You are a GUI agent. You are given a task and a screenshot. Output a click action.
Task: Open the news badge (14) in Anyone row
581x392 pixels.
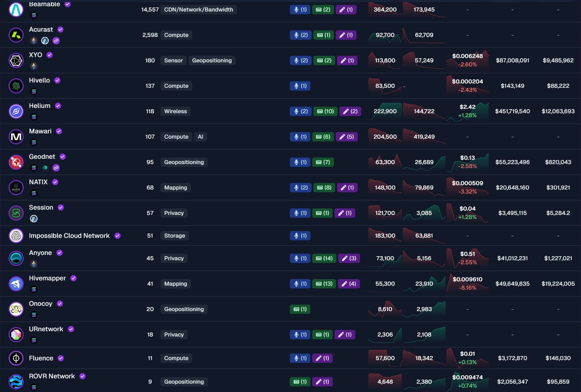tap(324, 258)
